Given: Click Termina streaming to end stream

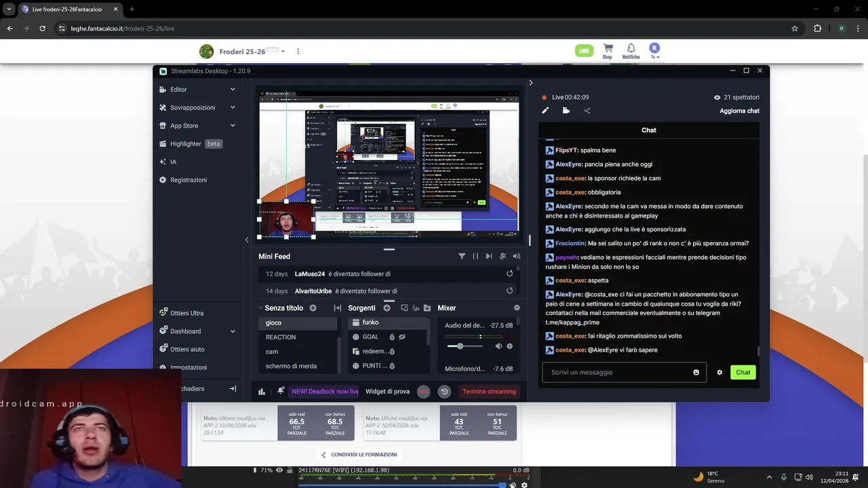Looking at the screenshot, I should pyautogui.click(x=489, y=391).
